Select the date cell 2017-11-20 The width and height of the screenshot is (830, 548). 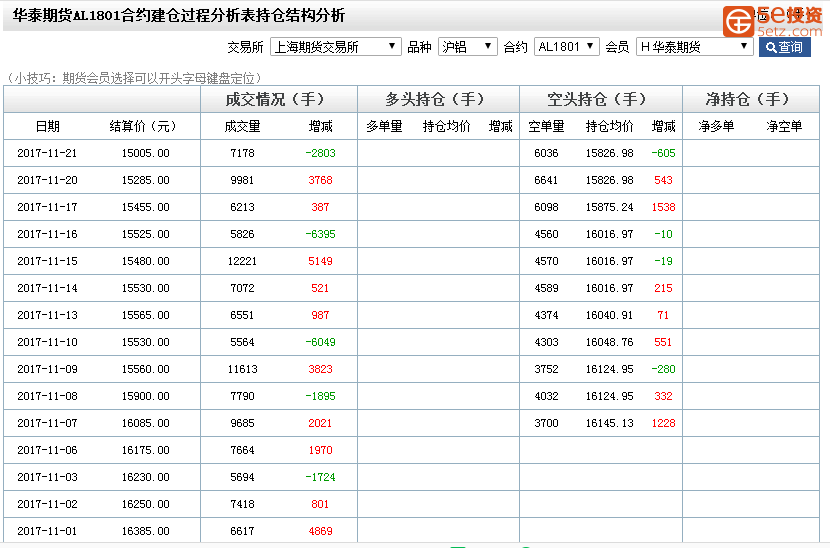[47, 180]
